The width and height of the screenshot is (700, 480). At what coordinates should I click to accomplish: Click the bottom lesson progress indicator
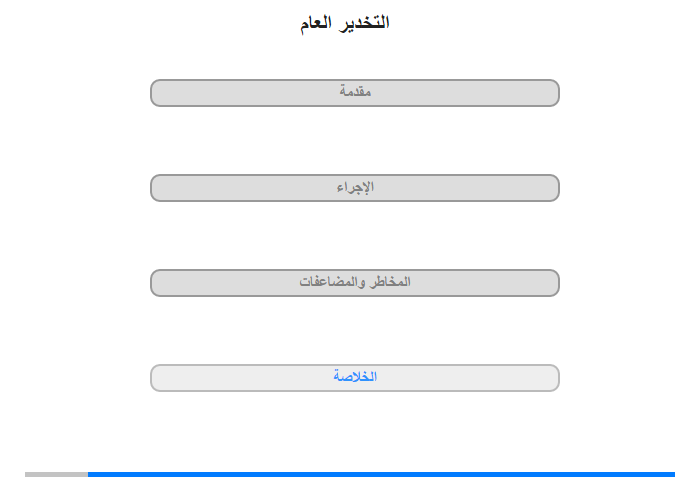350,474
